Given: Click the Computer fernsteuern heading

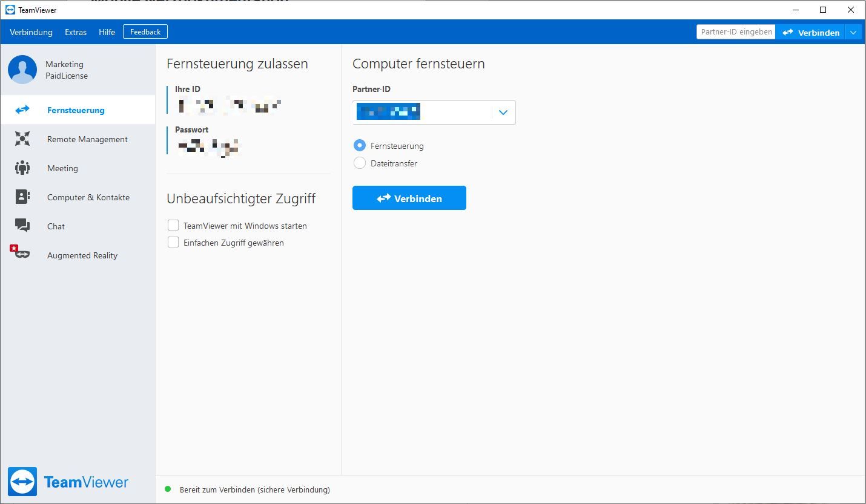Looking at the screenshot, I should [x=418, y=64].
